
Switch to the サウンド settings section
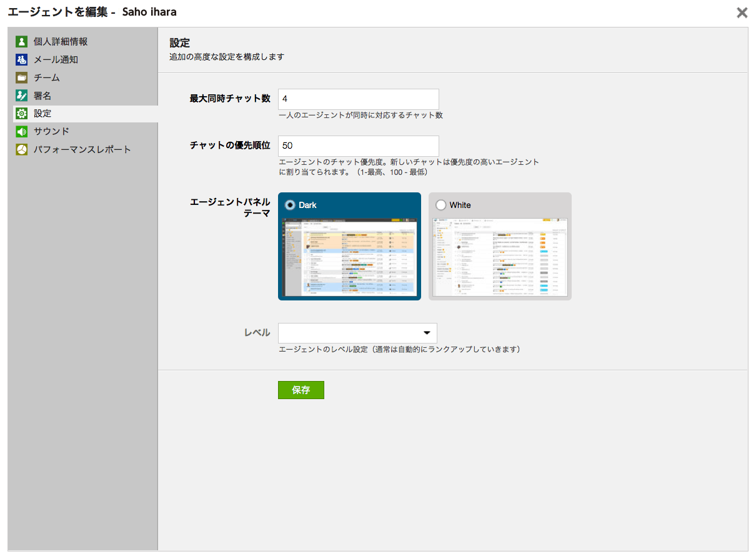(51, 132)
